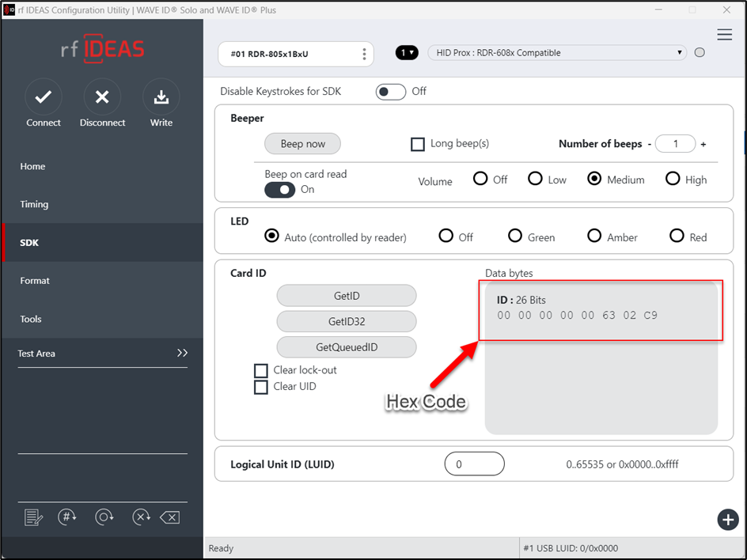Select LED Green radio button

point(515,236)
